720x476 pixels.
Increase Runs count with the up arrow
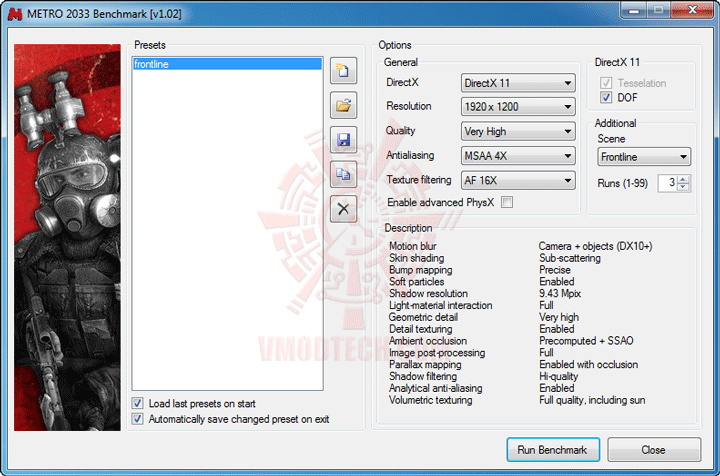(x=683, y=179)
